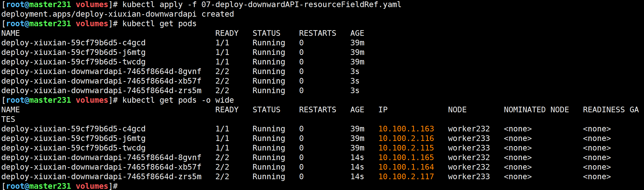Click worker232 in the xb57f pod row

tap(469, 167)
